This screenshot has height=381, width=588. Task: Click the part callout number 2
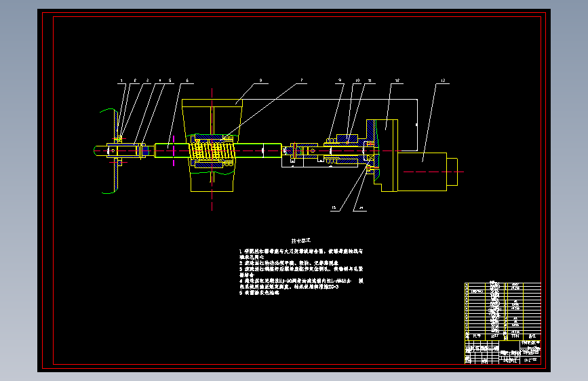135,81
